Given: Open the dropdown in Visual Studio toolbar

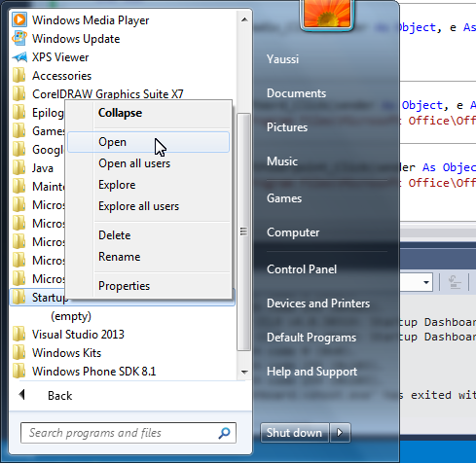Looking at the screenshot, I should pyautogui.click(x=426, y=282).
